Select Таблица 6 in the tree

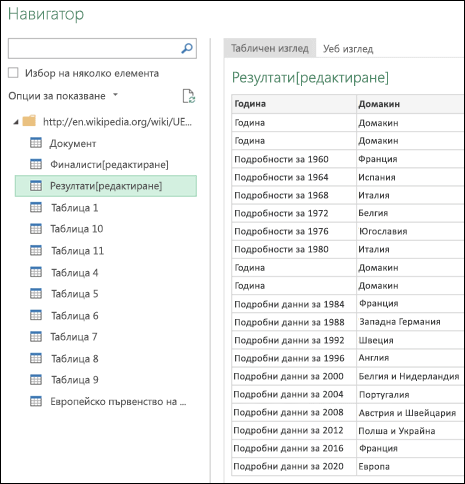click(75, 316)
